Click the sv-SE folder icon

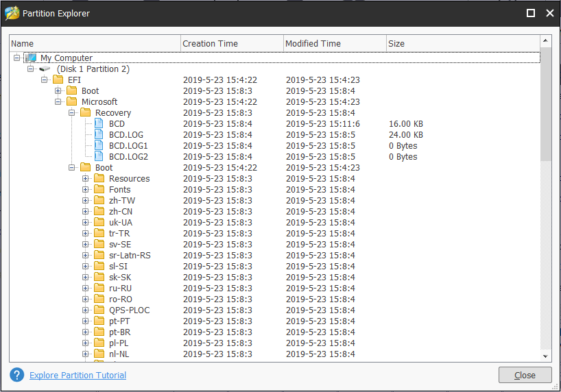pyautogui.click(x=99, y=244)
